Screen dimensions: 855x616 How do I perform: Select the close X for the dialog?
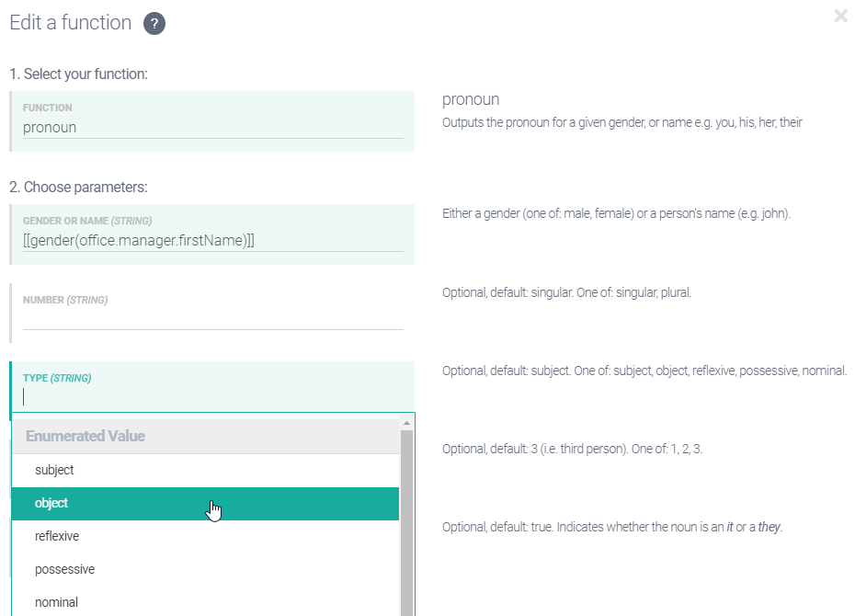(x=842, y=16)
